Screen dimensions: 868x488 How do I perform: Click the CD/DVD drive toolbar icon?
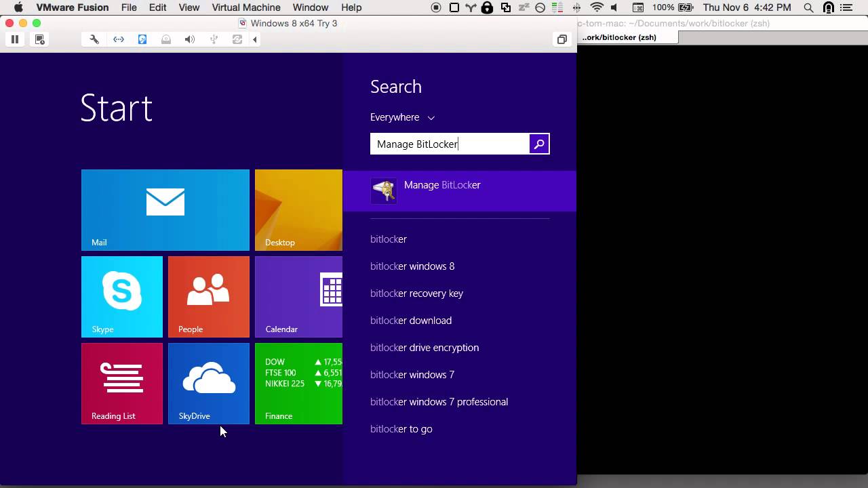pos(166,39)
